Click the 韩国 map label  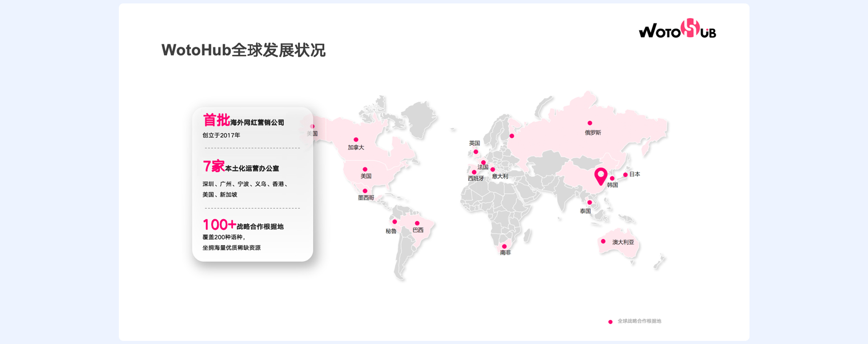tap(612, 185)
